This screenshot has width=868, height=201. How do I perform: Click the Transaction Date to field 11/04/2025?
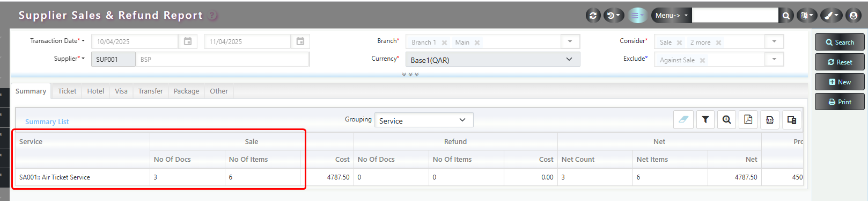click(x=247, y=41)
